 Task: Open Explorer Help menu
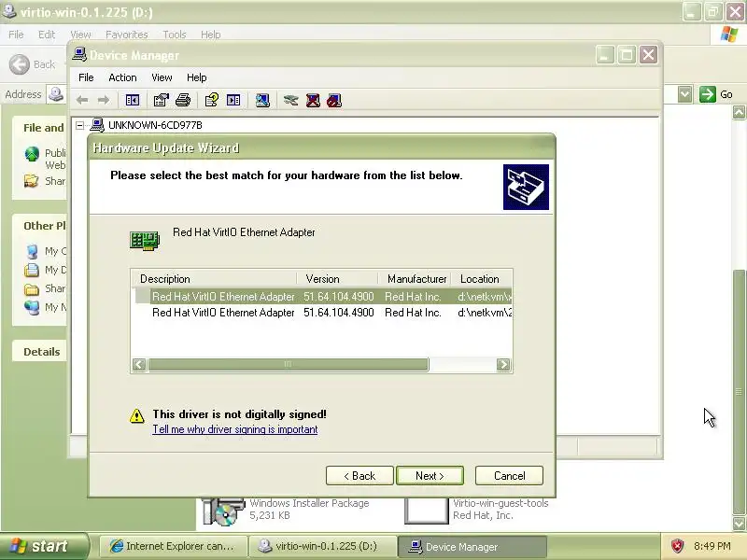(211, 35)
